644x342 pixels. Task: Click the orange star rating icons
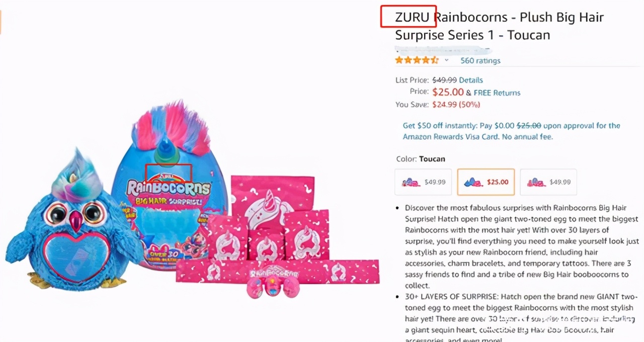417,60
